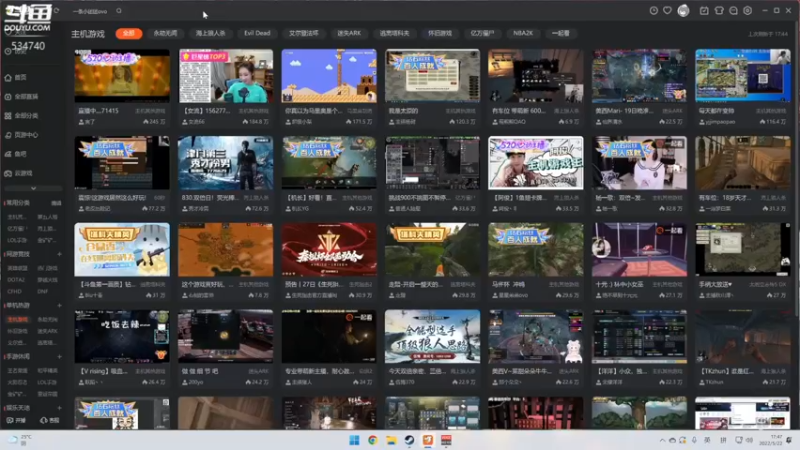Expand the 单机热游 section with its plus

click(x=59, y=306)
